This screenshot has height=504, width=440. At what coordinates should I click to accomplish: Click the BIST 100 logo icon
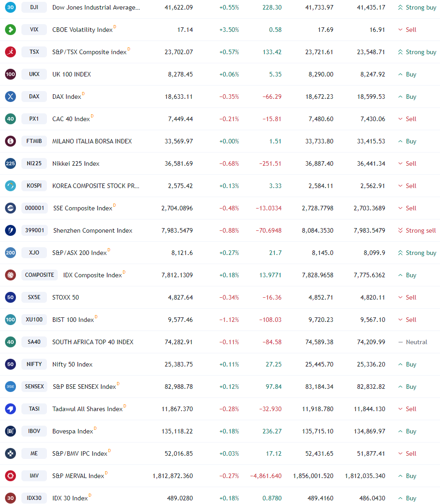[10, 320]
